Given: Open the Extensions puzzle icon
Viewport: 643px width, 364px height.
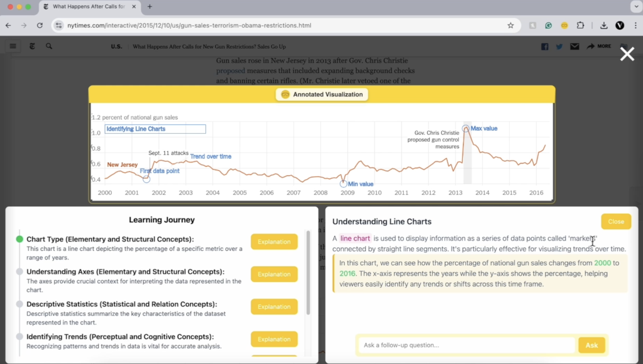Looking at the screenshot, I should click(580, 25).
